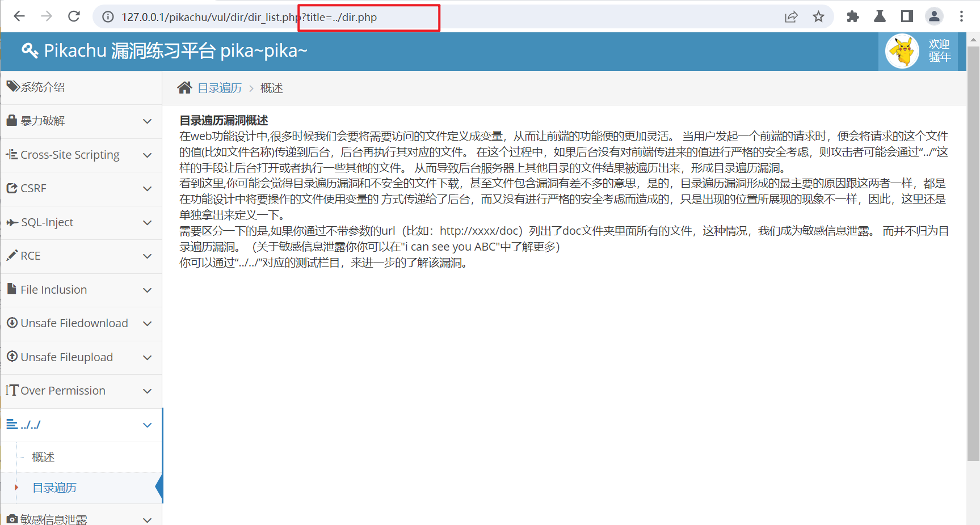
Task: Open the 系统介绍 menu item
Action: tap(43, 87)
